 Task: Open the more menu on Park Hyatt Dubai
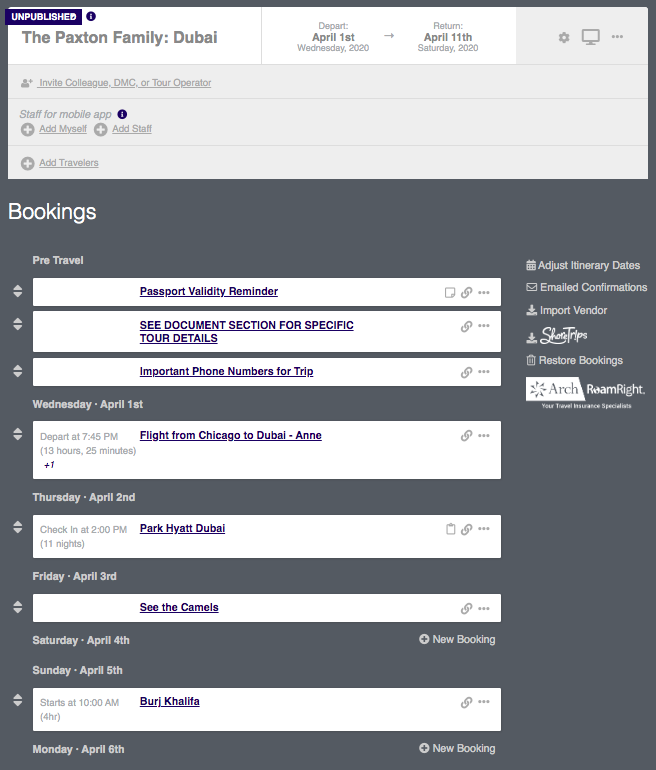point(484,529)
